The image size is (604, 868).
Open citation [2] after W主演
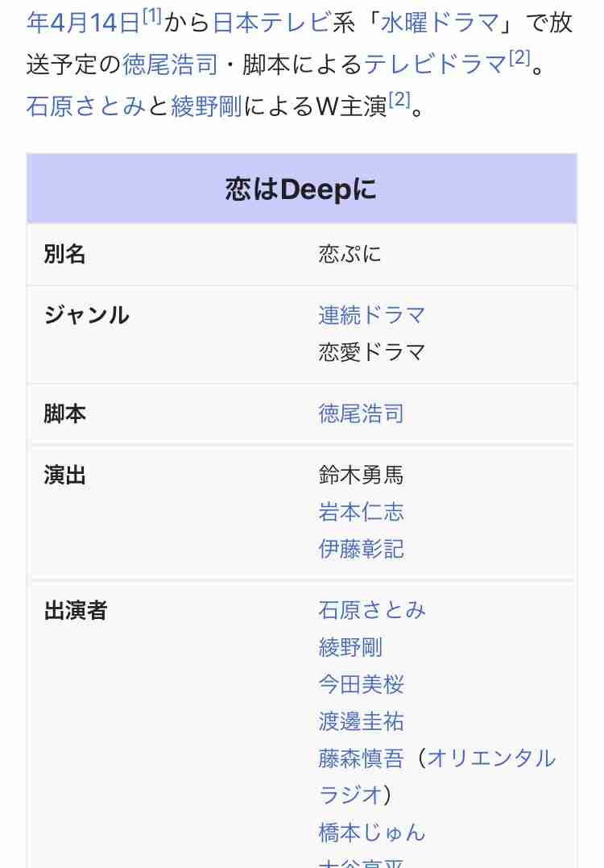tap(399, 100)
